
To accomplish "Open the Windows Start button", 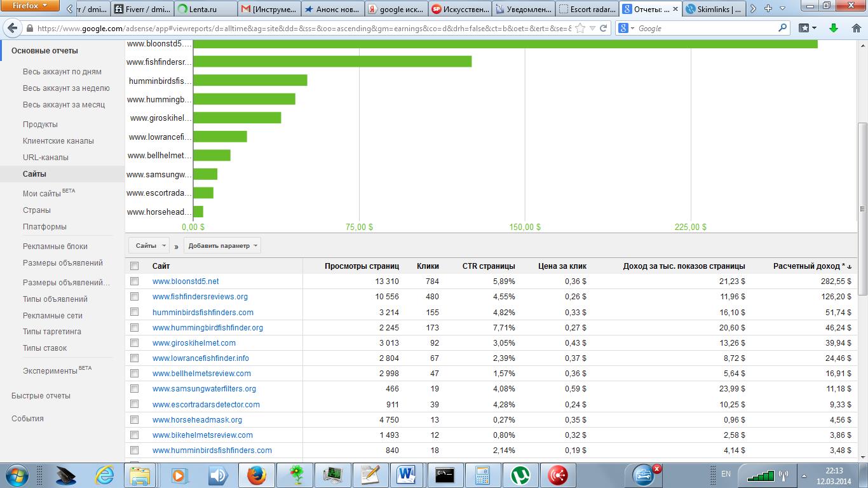I will tap(16, 475).
